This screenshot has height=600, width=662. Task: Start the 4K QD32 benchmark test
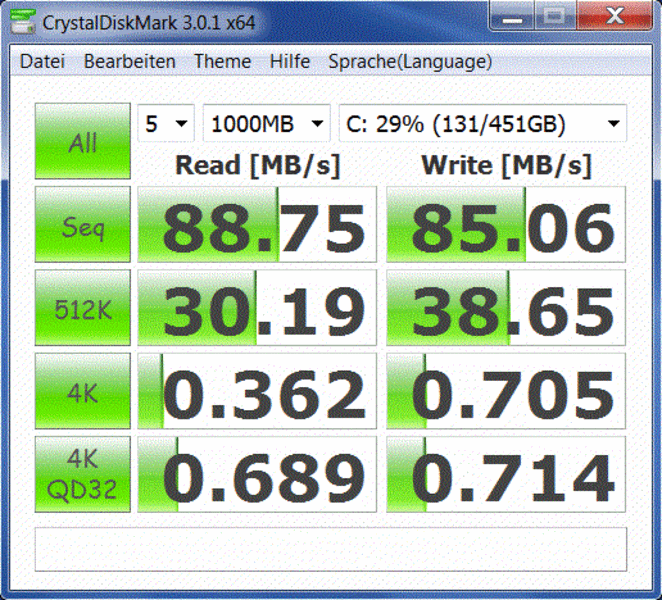83,474
